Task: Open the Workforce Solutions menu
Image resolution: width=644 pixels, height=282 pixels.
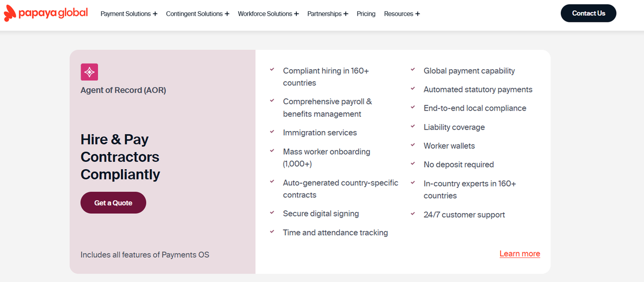Action: (268, 14)
